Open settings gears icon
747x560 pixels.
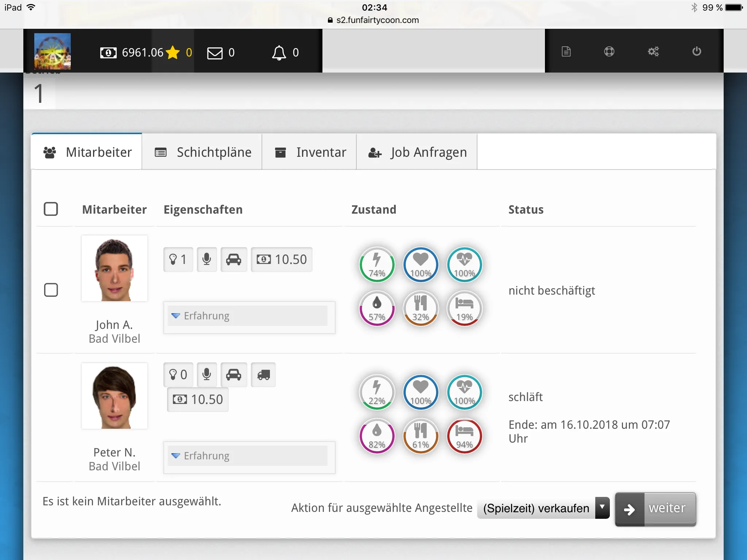click(x=653, y=51)
